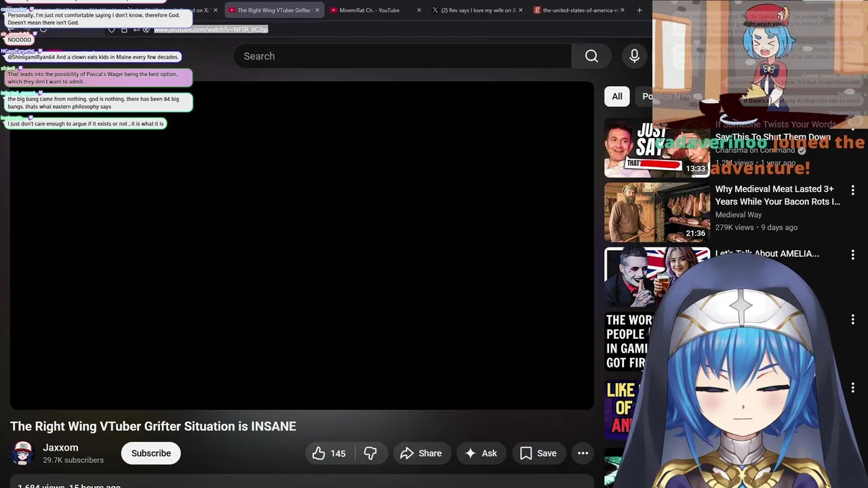This screenshot has width=868, height=488.
Task: Open more actions ellipsis under video
Action: pos(583,453)
